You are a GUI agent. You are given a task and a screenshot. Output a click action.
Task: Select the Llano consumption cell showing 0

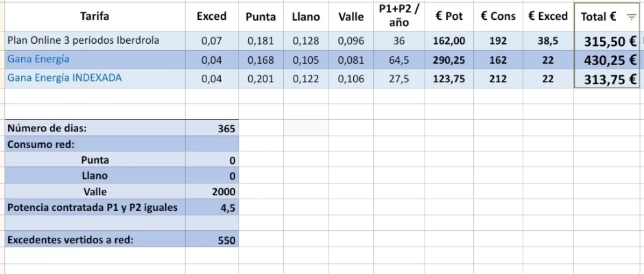[212, 176]
